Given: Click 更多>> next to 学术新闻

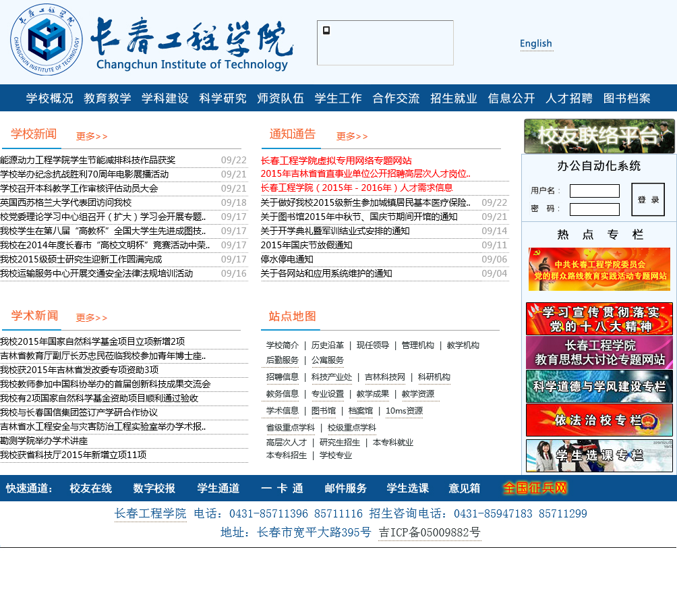Looking at the screenshot, I should (92, 318).
